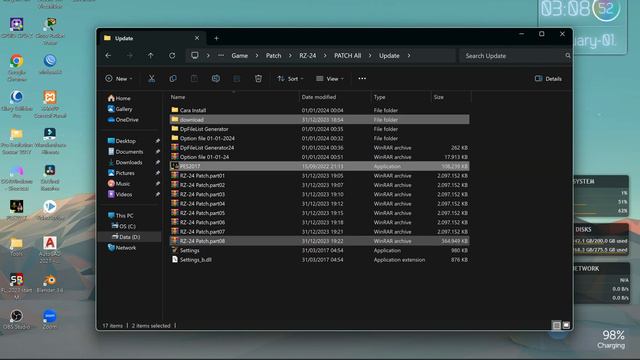Add a new tab with plus button
The width and height of the screenshot is (640, 360).
[216, 38]
